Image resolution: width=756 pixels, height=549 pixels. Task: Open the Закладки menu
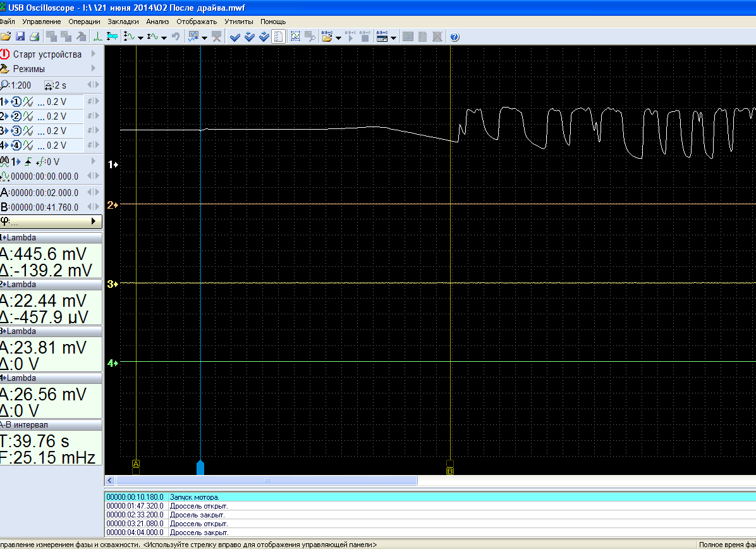click(x=123, y=22)
